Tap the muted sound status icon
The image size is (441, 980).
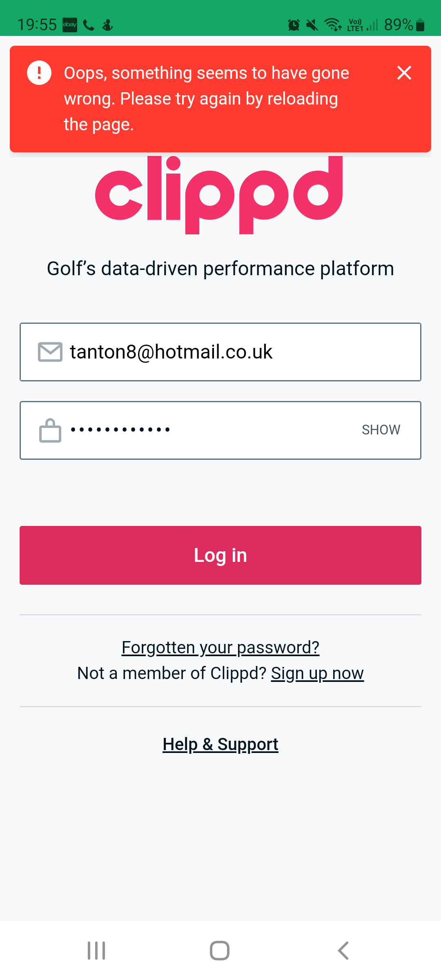tap(312, 25)
